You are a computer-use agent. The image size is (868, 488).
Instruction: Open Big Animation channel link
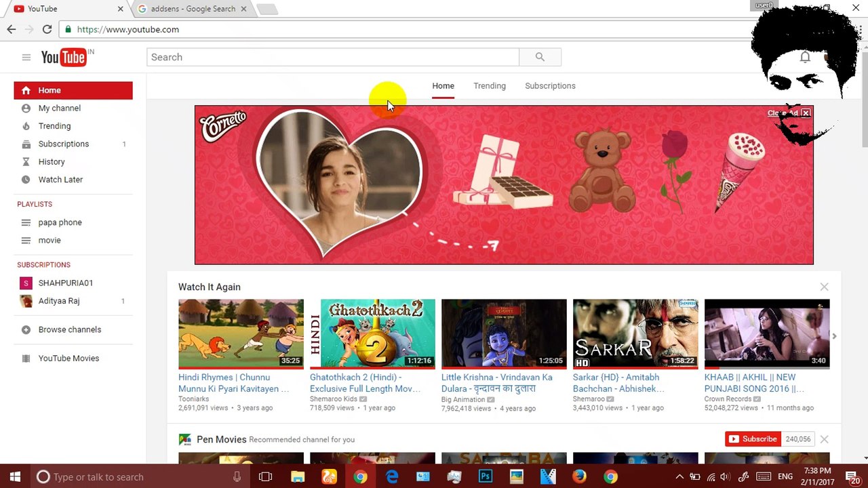click(463, 400)
